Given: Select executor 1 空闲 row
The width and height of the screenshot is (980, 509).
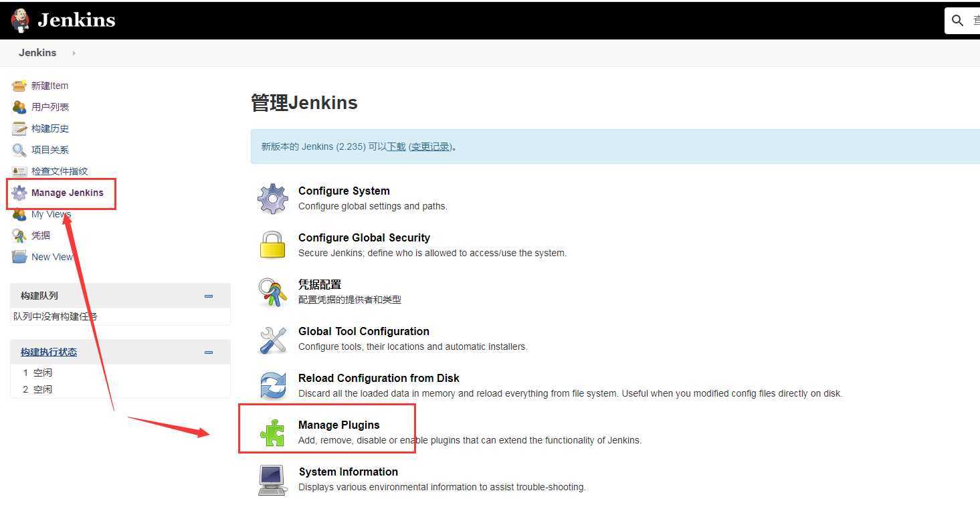Looking at the screenshot, I should (120, 373).
